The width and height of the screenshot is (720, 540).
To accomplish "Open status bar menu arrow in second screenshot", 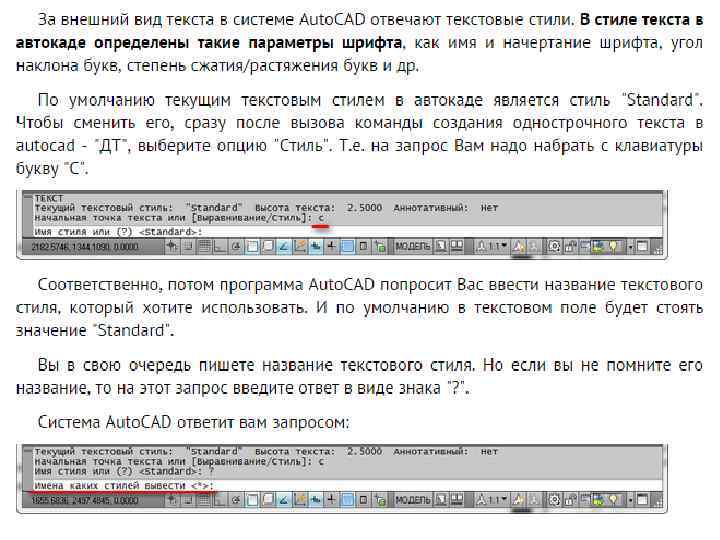I will [x=630, y=500].
